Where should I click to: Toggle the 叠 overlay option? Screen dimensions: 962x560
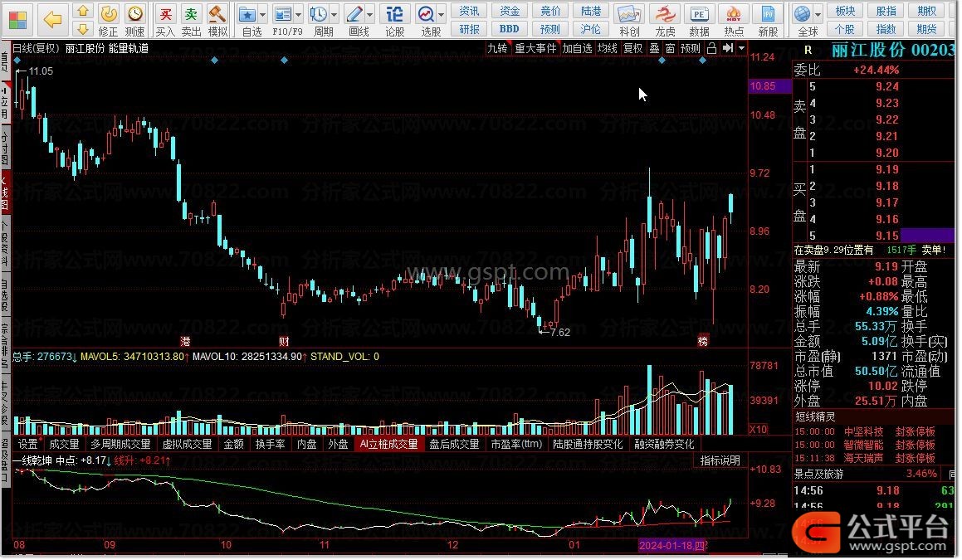(654, 48)
